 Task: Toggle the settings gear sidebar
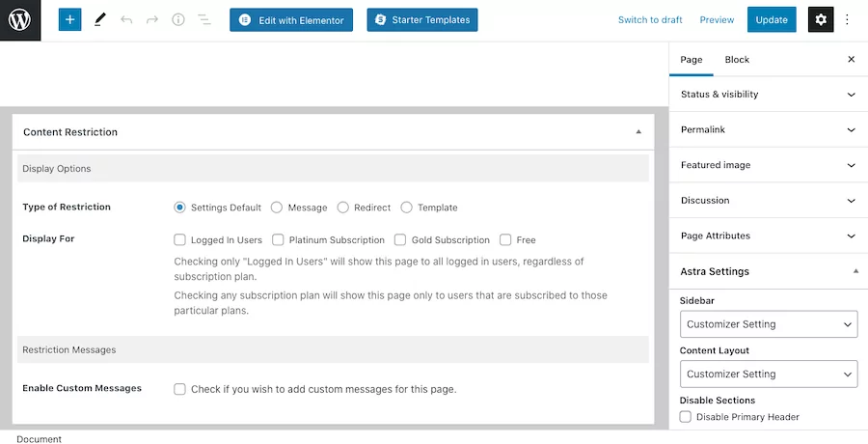(x=821, y=19)
